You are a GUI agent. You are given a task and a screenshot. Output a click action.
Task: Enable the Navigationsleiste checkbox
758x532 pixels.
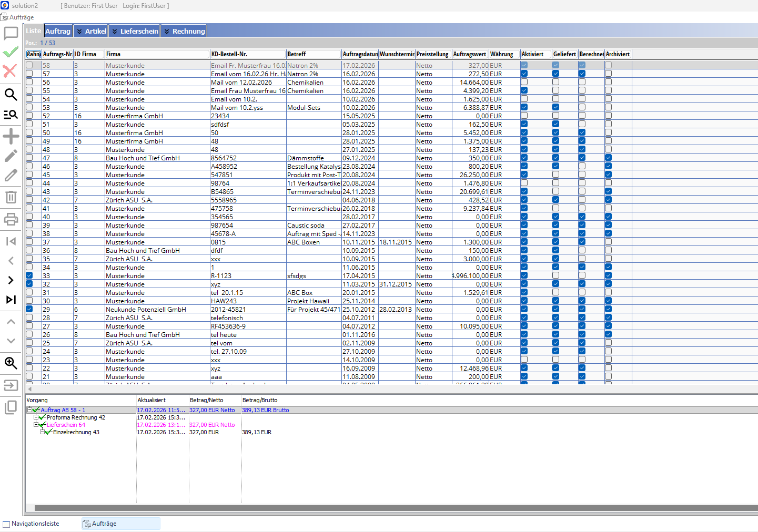coord(6,524)
